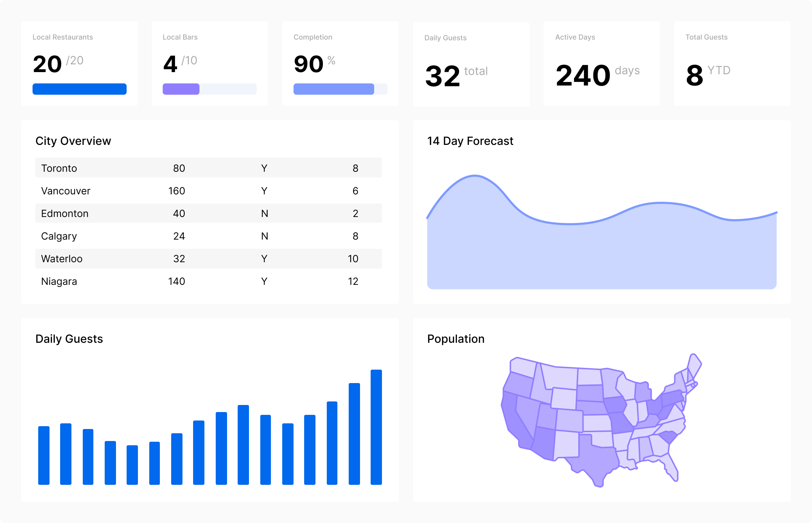Select the Toronto row in City Overview
The image size is (812, 523).
pos(209,168)
